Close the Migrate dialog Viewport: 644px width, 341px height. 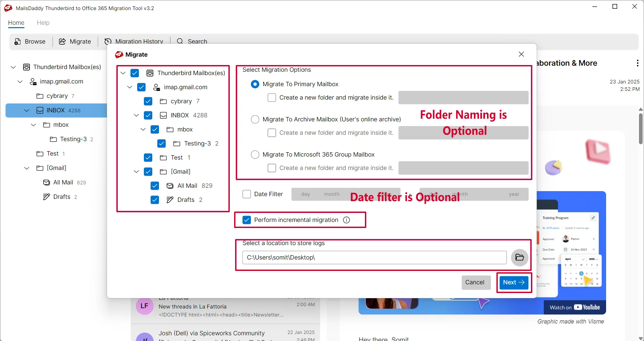coord(521,54)
